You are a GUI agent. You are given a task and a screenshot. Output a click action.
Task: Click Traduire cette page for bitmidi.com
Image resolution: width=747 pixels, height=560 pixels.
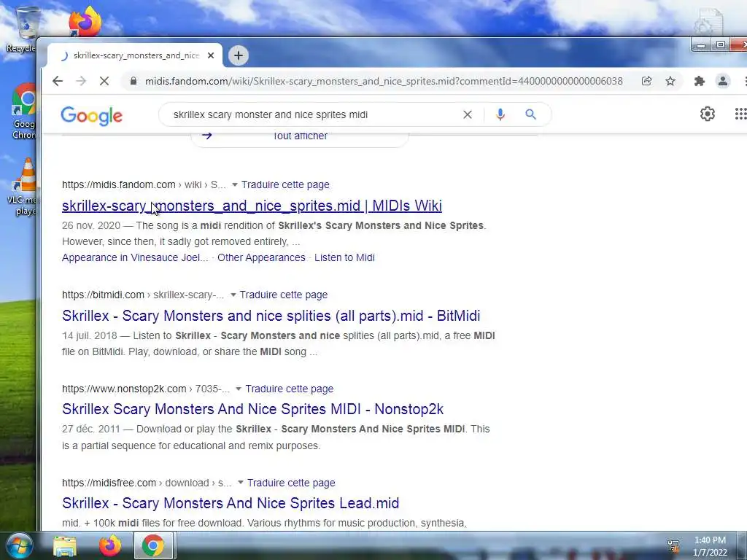tap(284, 295)
